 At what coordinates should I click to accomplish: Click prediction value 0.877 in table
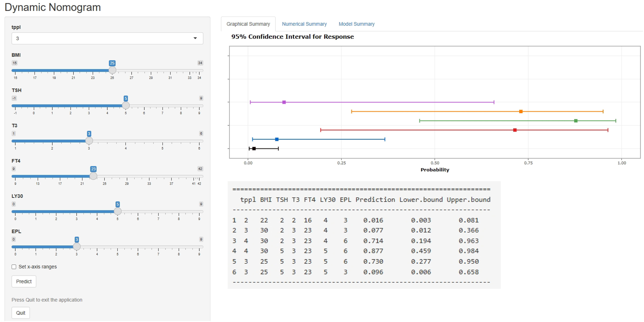[373, 251]
